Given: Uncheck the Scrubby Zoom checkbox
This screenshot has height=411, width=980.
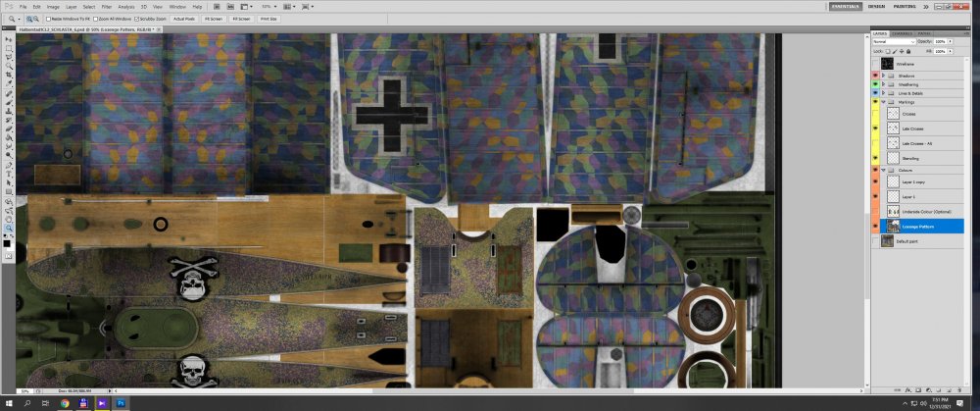Looking at the screenshot, I should click(137, 19).
